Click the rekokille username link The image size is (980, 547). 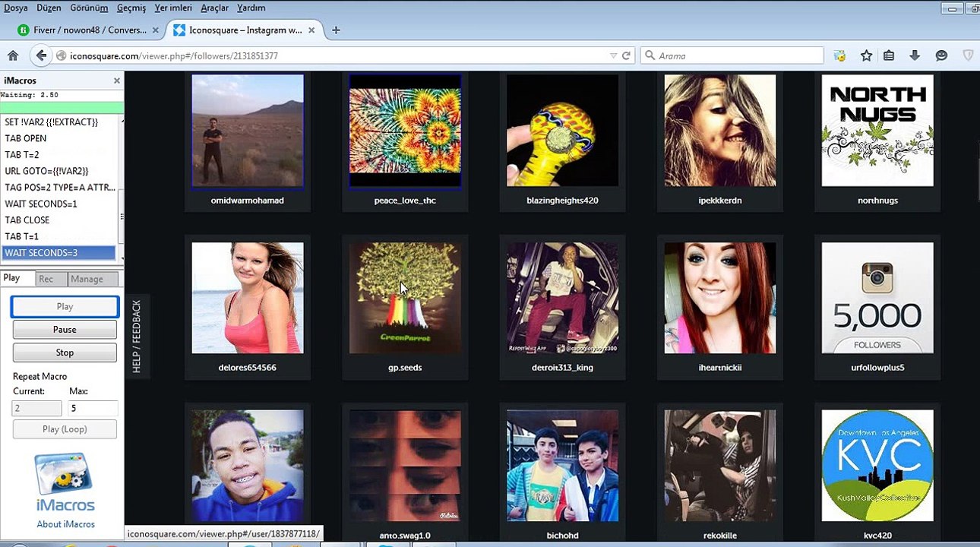720,535
